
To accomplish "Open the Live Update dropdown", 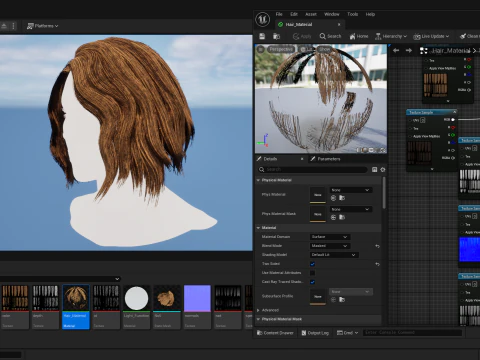I will (431, 36).
